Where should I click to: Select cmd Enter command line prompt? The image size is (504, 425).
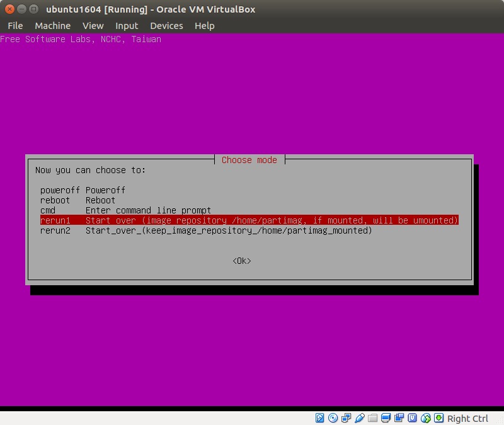[125, 210]
